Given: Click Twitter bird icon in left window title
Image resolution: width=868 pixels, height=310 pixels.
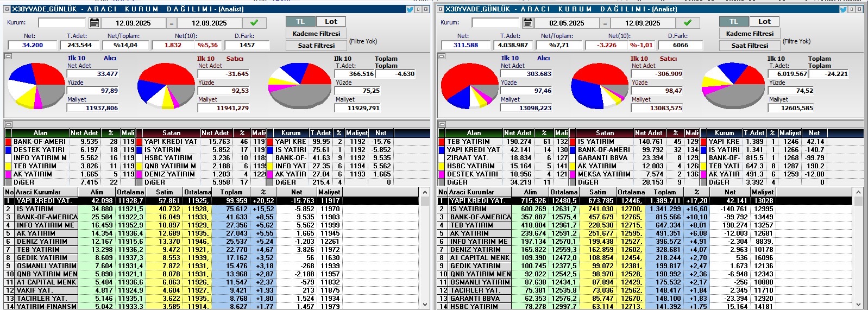Looking at the screenshot, I should pos(410,9).
